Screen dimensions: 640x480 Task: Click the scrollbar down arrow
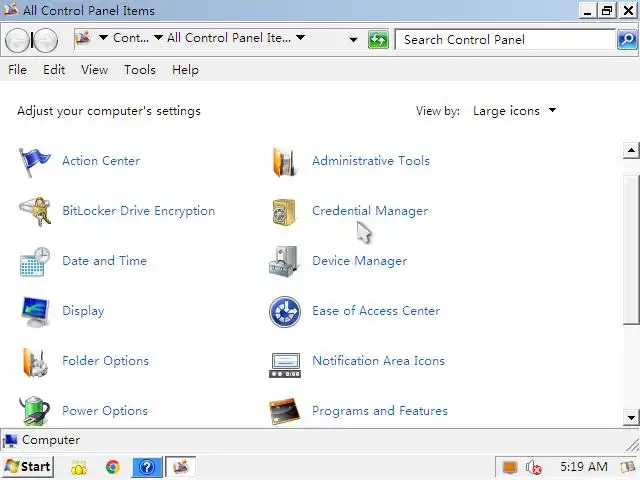tap(631, 418)
